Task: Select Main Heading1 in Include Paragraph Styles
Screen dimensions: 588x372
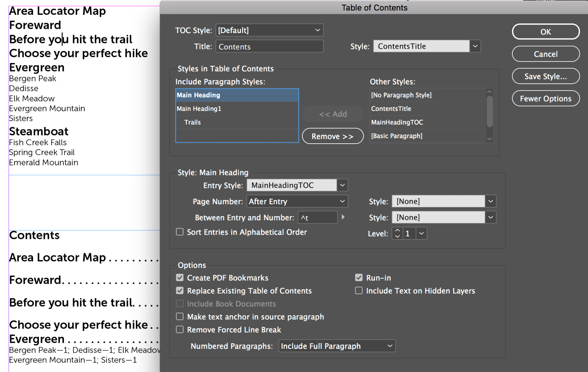Action: [x=237, y=108]
